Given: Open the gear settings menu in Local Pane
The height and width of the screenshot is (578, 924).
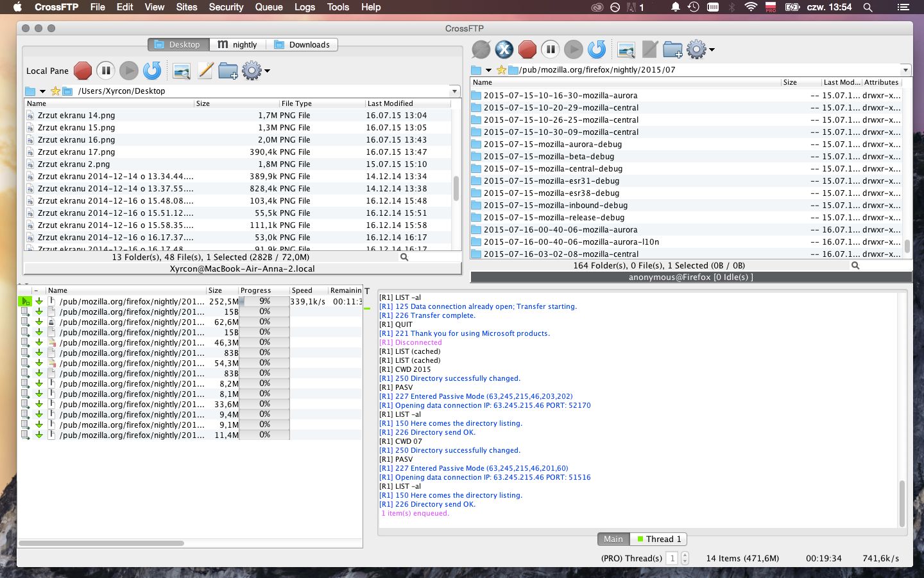Looking at the screenshot, I should point(255,71).
